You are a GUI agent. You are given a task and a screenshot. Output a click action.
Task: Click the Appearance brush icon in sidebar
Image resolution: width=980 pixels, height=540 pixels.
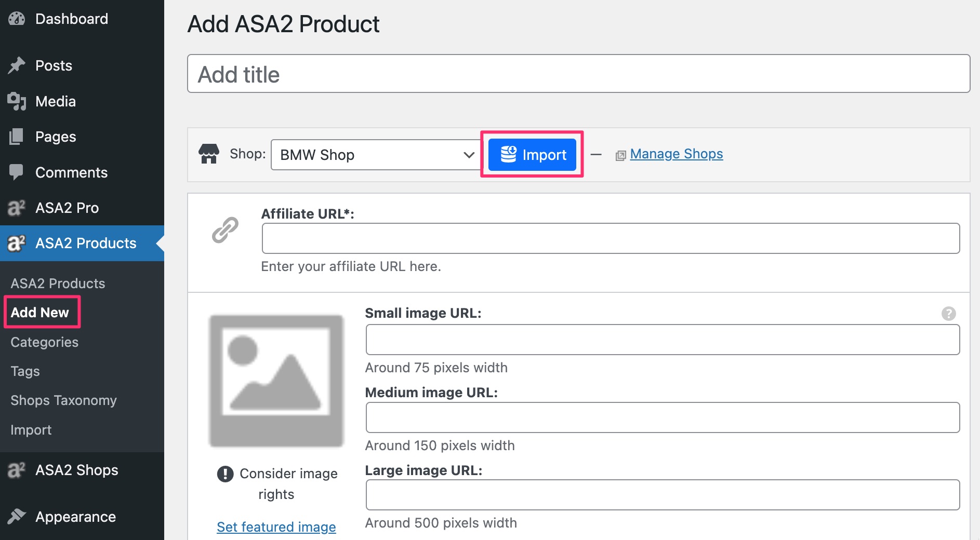(17, 516)
